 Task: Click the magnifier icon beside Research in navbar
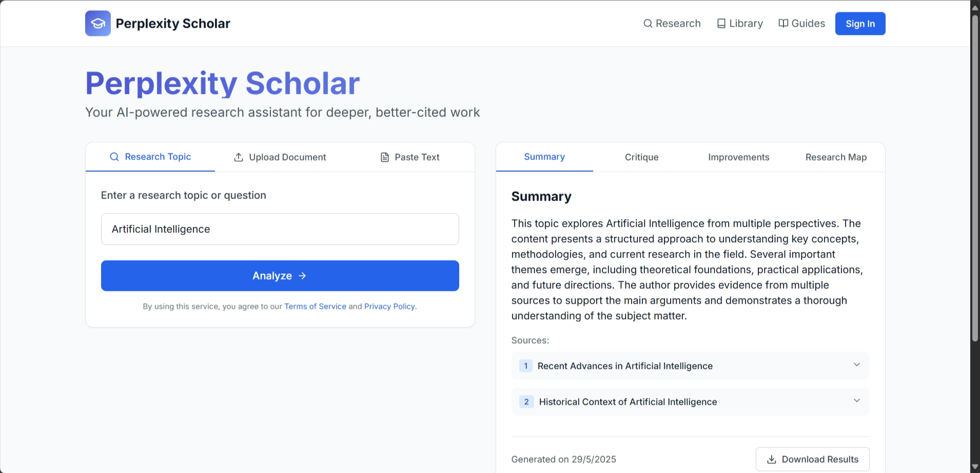coord(648,24)
